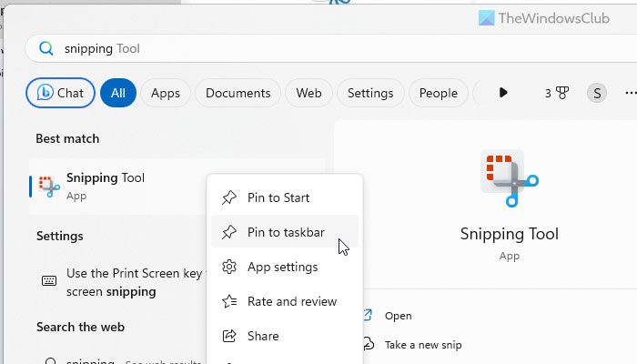Click the pin icon beside Pin to Start
This screenshot has height=364, width=637.
click(229, 197)
